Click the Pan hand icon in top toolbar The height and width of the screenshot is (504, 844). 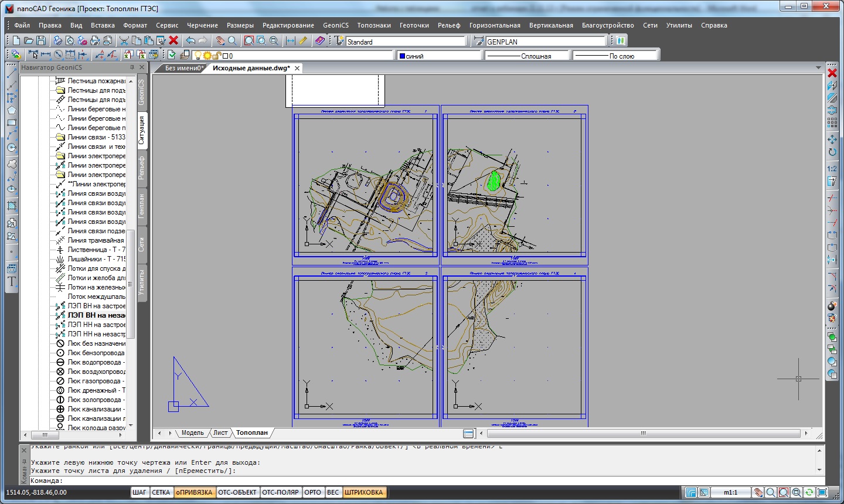click(x=220, y=40)
